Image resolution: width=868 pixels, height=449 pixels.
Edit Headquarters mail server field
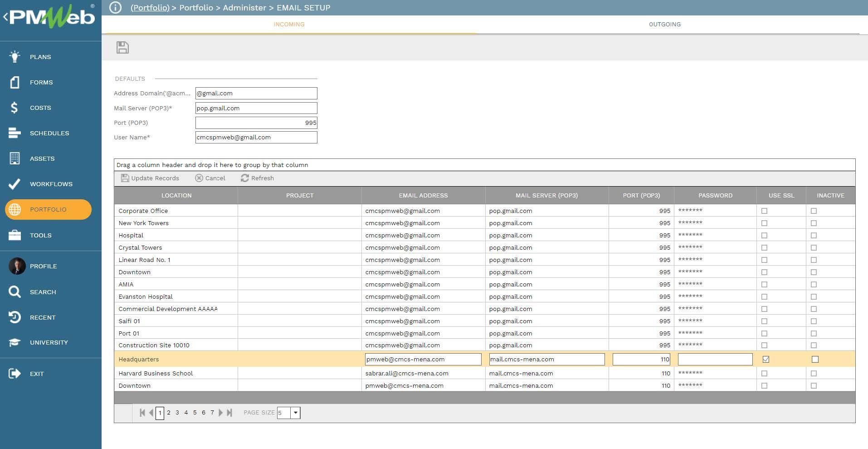[x=547, y=359]
